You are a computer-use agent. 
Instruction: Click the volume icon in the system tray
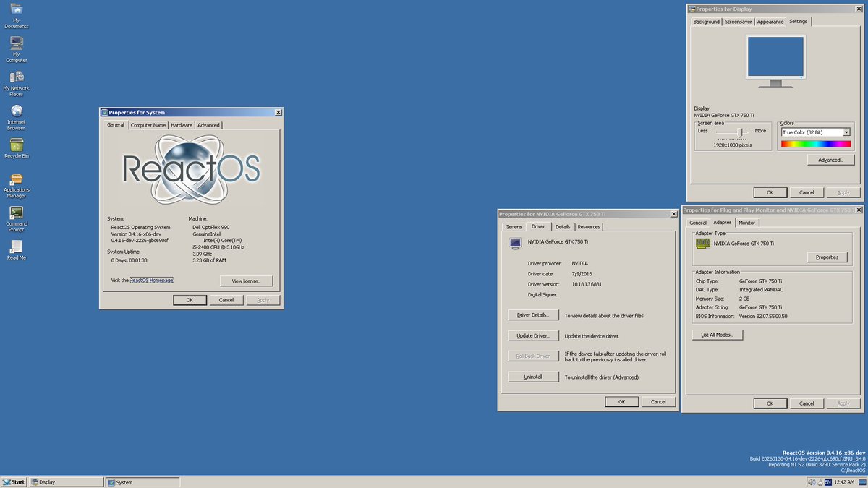click(812, 481)
